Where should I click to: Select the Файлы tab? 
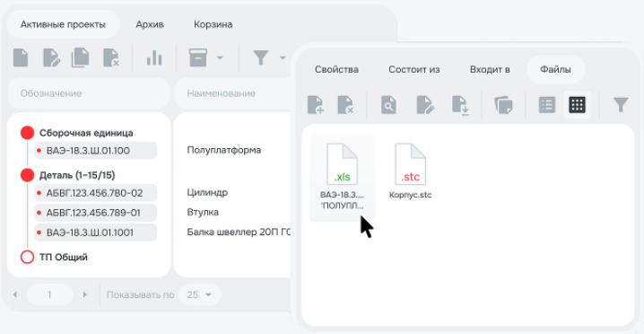555,69
